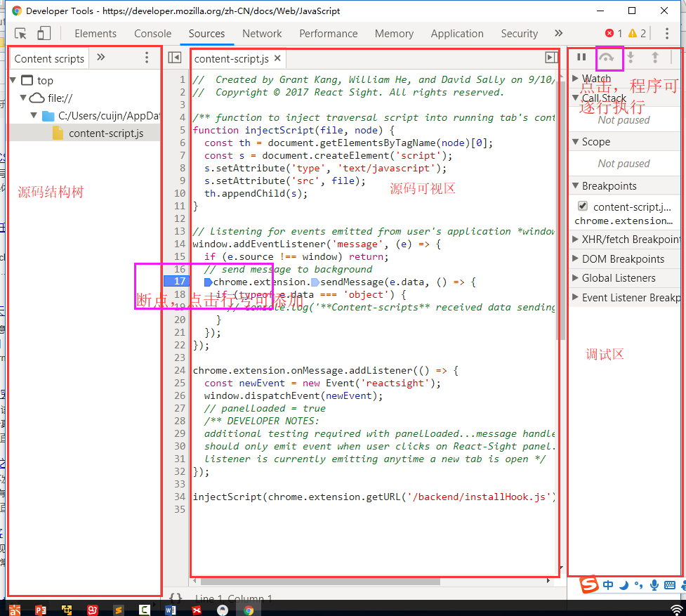The image size is (686, 616).
Task: Collapse the file:// tree node
Action: click(23, 98)
